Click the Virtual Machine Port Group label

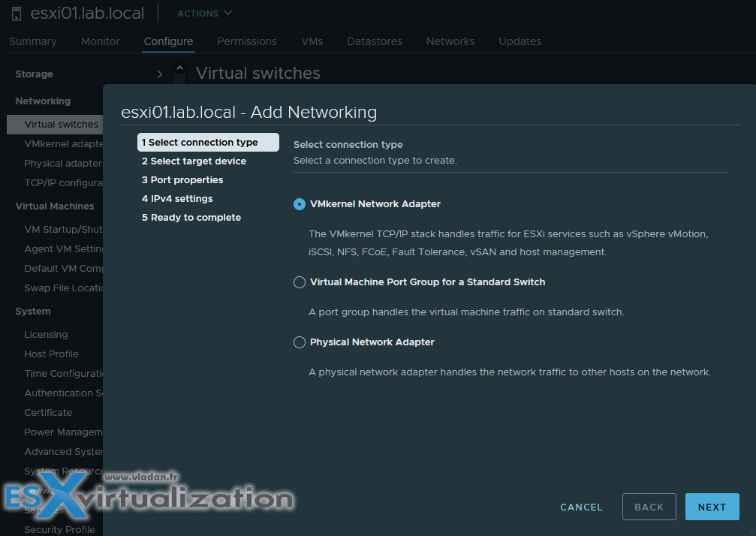pos(428,282)
